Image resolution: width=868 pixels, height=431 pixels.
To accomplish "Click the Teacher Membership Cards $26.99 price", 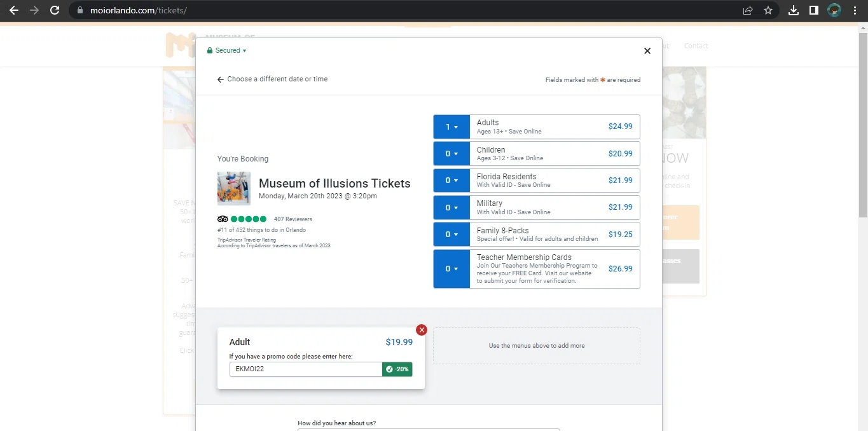I will 620,269.
